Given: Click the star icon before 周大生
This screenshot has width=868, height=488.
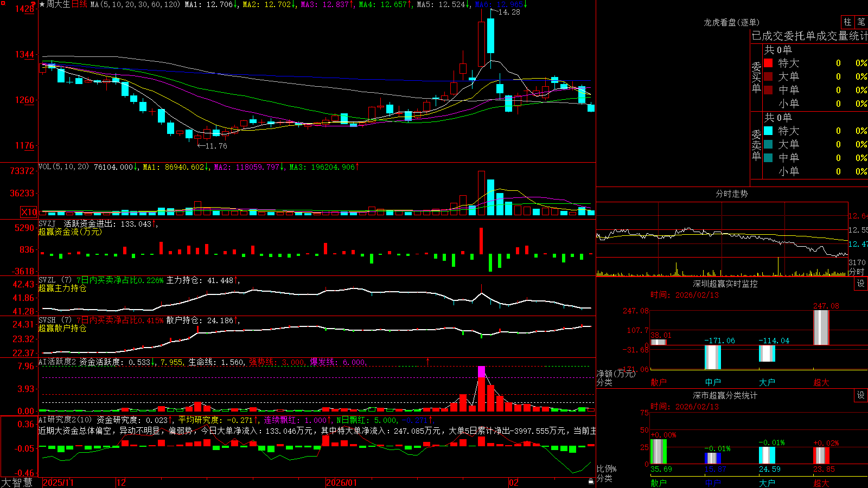Looking at the screenshot, I should tap(42, 4).
